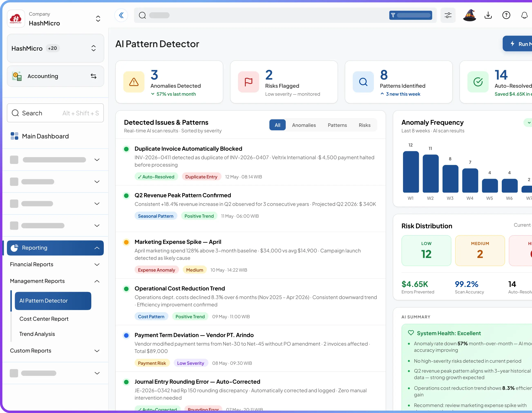Image resolution: width=532 pixels, height=413 pixels.
Task: Click the sidebar Search input field
Action: coord(56,113)
